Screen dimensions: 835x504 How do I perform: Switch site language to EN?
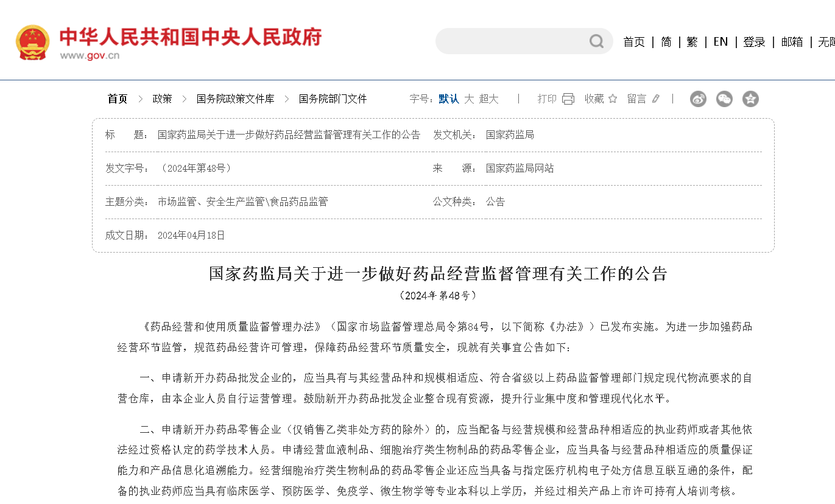click(720, 41)
